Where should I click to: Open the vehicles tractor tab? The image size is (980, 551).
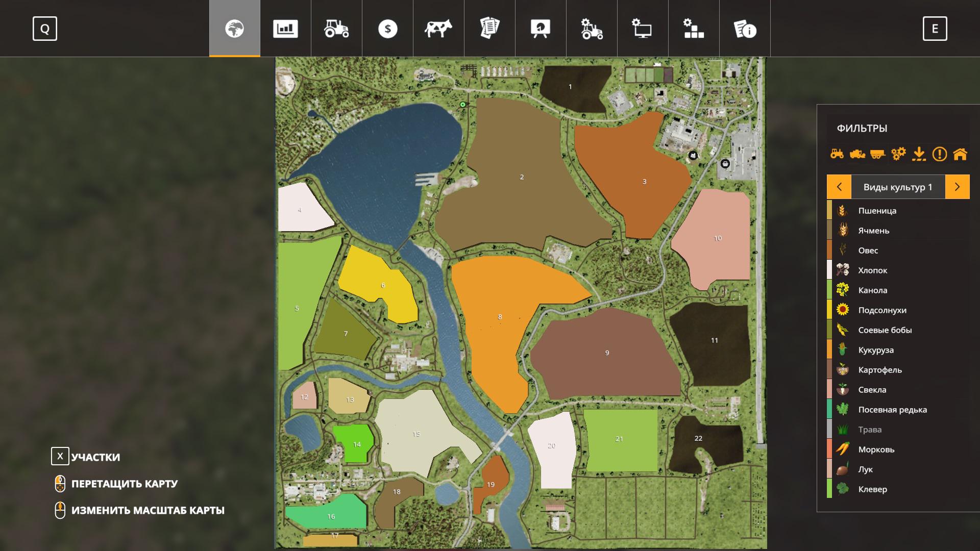tap(336, 29)
